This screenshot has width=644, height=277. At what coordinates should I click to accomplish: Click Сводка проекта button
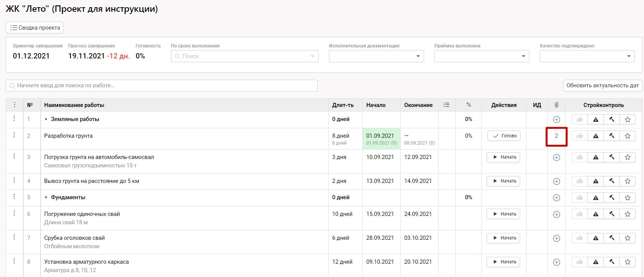coord(34,28)
